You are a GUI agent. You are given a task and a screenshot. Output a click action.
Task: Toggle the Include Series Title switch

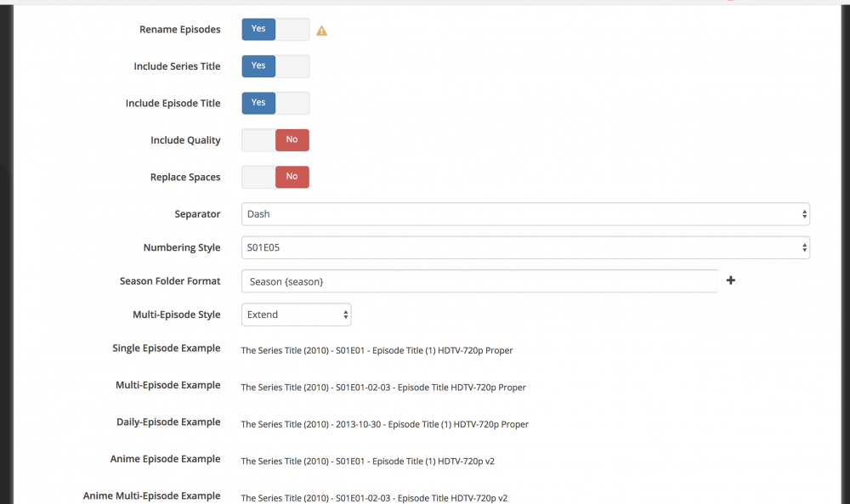pyautogui.click(x=275, y=66)
